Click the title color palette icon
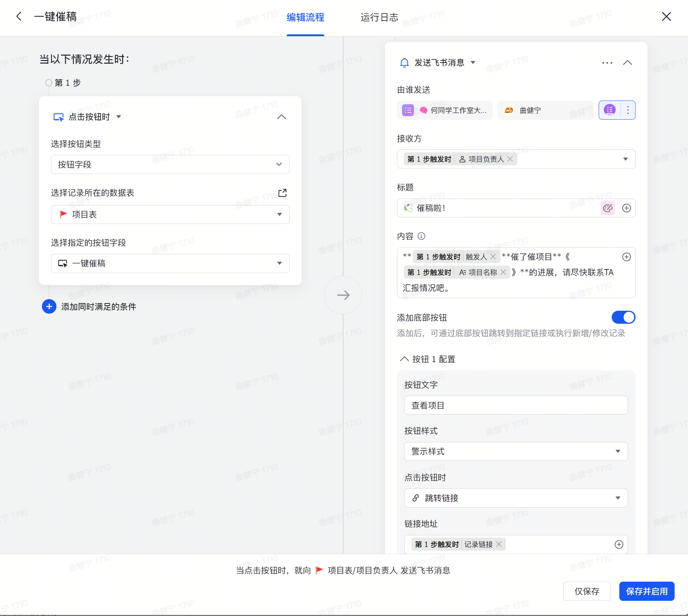Image resolution: width=688 pixels, height=616 pixels. click(x=608, y=208)
